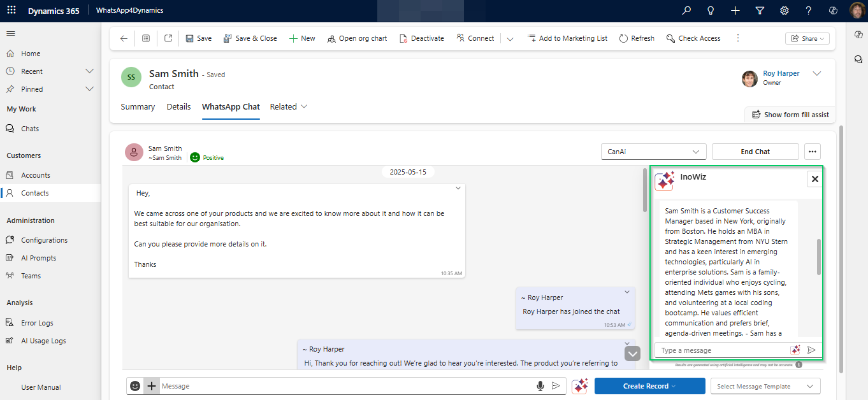The width and height of the screenshot is (868, 400).
Task: Click the InoWiz Type a message field
Action: [723, 350]
